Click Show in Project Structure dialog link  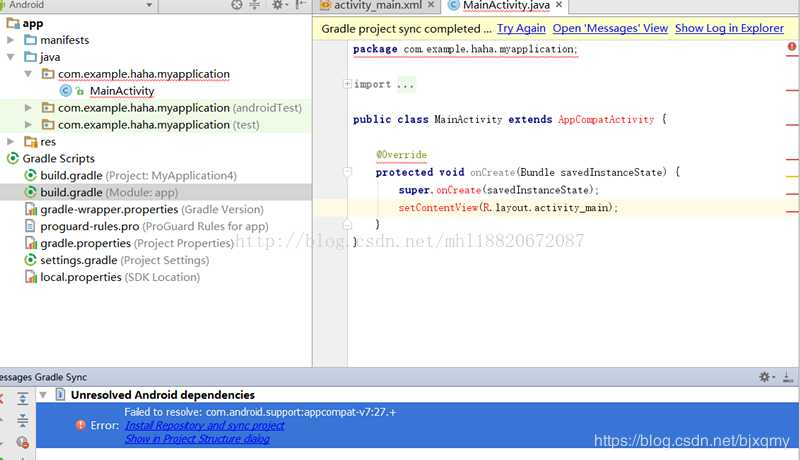tap(197, 439)
